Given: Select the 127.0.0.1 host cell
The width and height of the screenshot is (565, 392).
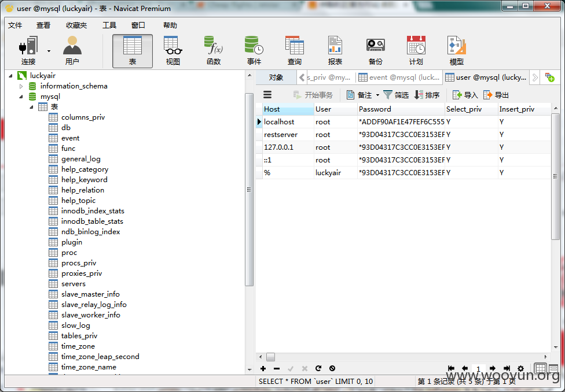Looking at the screenshot, I should coord(288,147).
